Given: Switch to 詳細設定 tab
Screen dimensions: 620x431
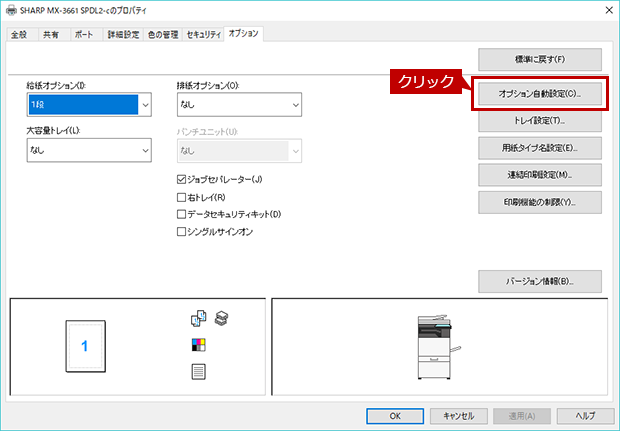Looking at the screenshot, I should (124, 35).
